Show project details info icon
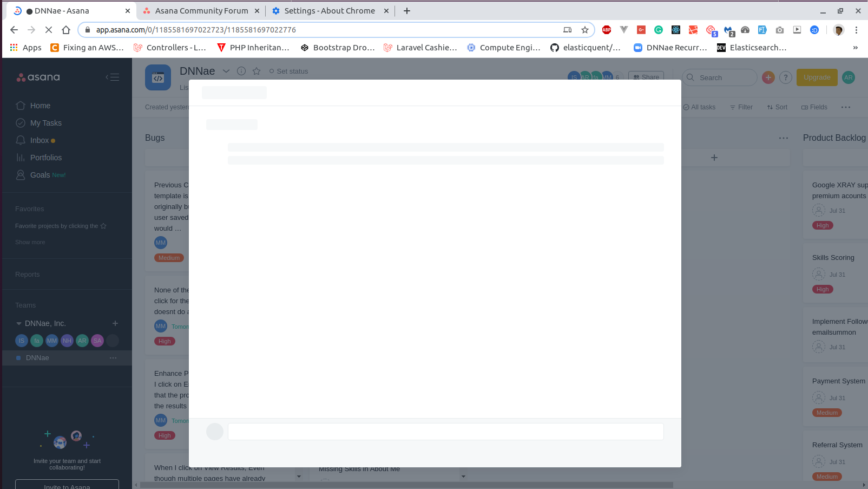Image resolution: width=868 pixels, height=489 pixels. click(x=241, y=71)
